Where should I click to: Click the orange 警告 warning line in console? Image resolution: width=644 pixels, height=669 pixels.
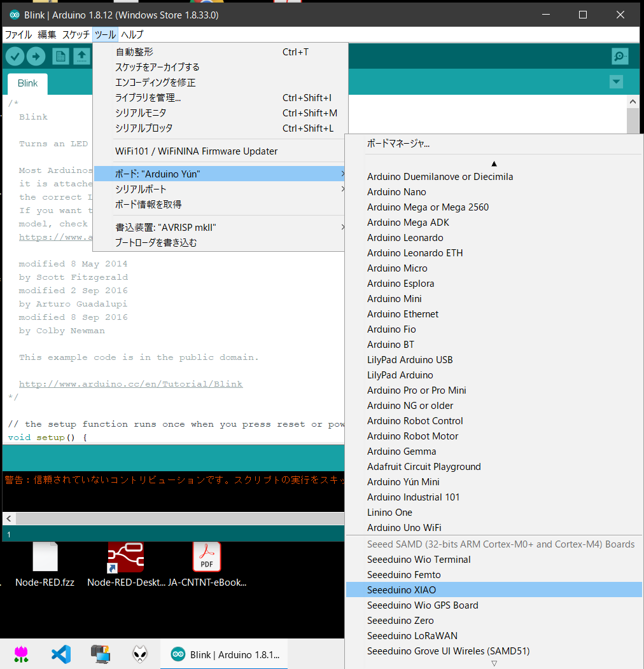[174, 480]
